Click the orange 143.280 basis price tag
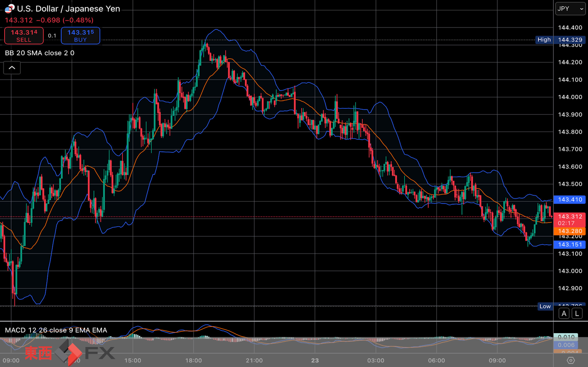The width and height of the screenshot is (588, 367). [570, 231]
